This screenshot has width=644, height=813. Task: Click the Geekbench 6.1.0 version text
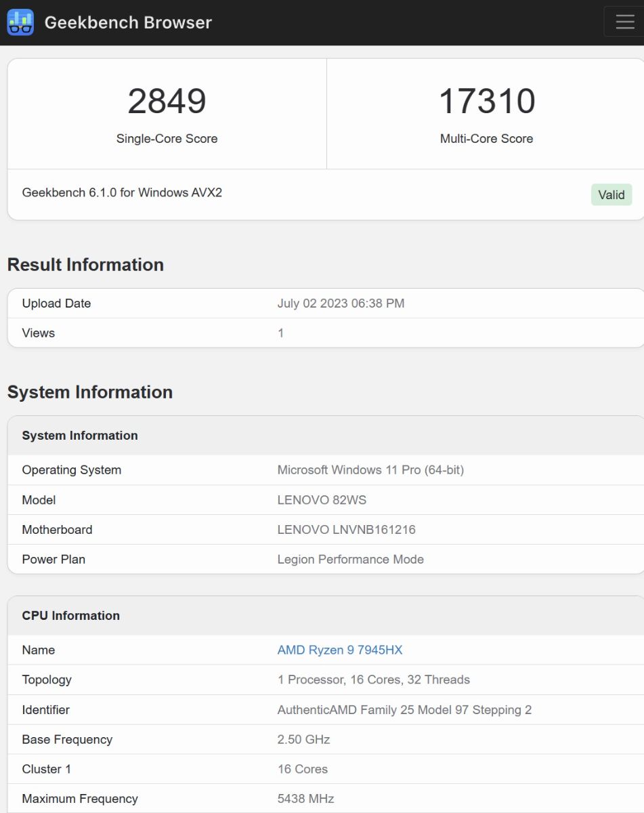[122, 192]
